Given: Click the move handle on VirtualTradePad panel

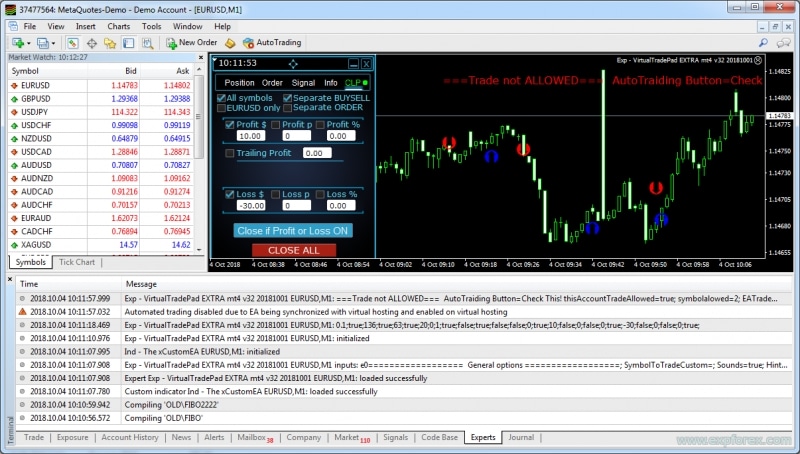Looking at the screenshot, I should [293, 63].
